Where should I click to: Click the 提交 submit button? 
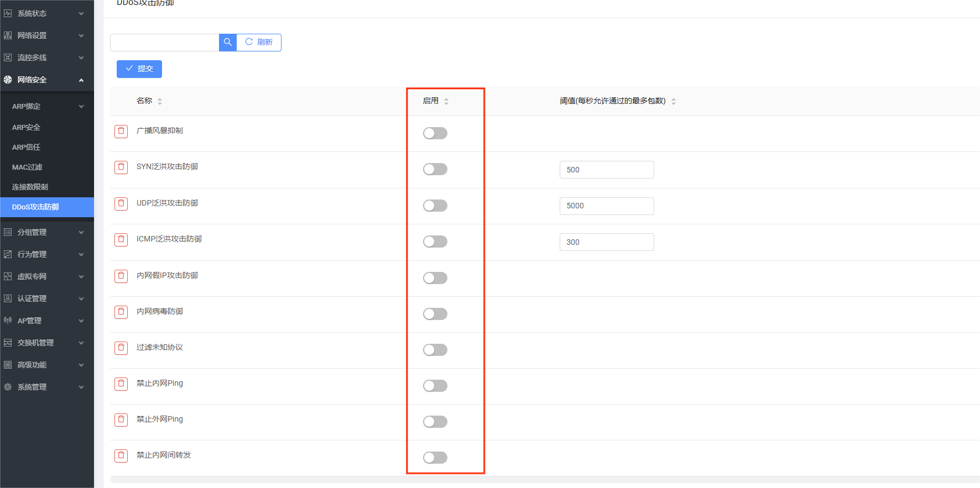139,69
